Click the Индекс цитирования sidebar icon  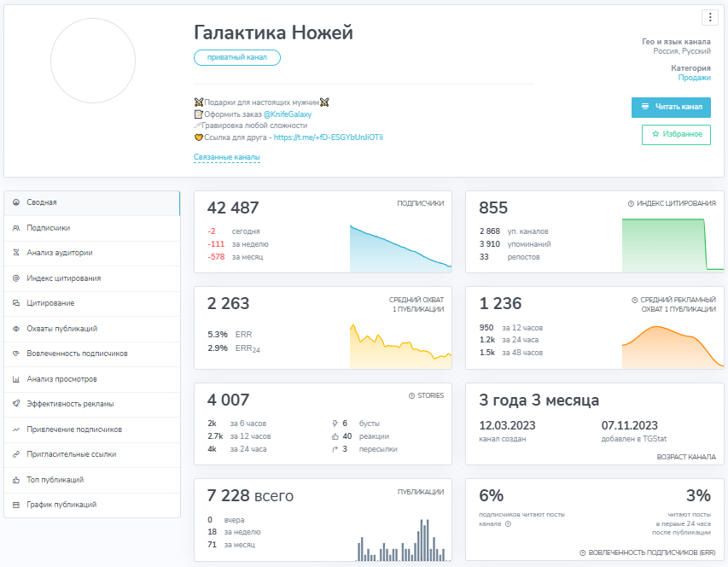click(16, 278)
